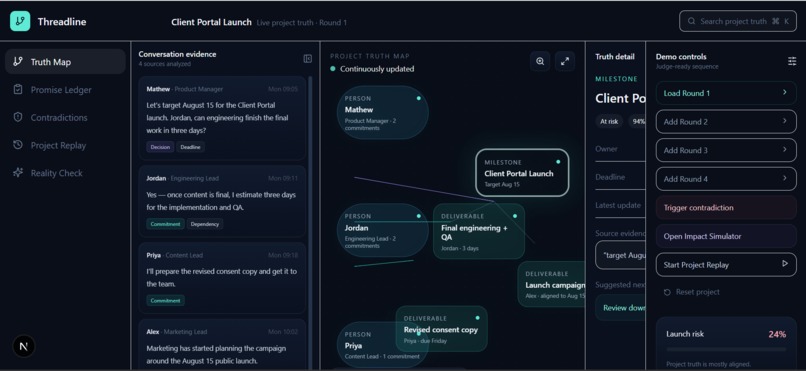
Task: Click the Project Replay history icon
Action: click(18, 145)
